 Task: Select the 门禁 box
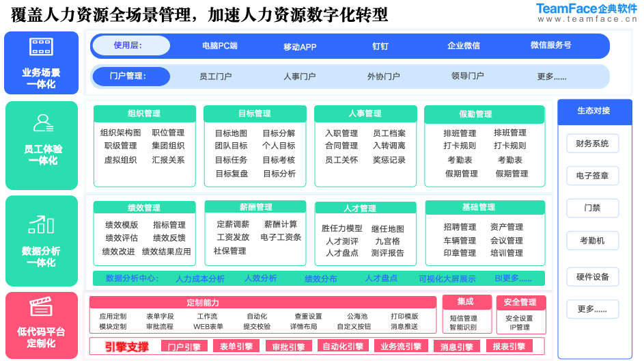tap(592, 208)
